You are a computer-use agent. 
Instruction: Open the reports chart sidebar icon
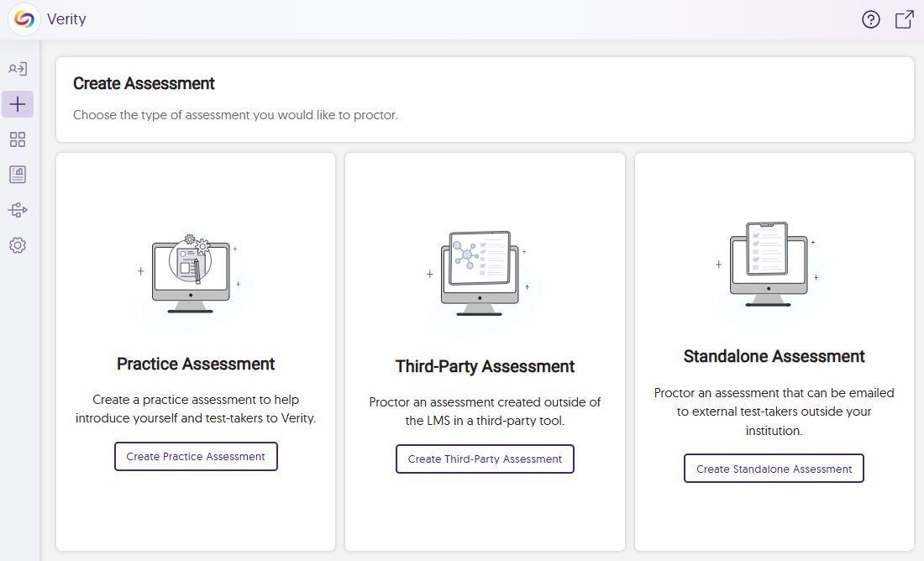pos(18,175)
